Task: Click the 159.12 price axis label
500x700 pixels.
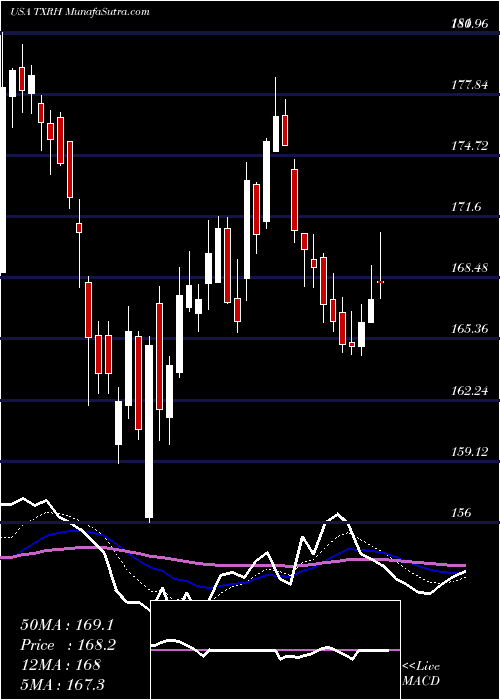Action: point(470,452)
